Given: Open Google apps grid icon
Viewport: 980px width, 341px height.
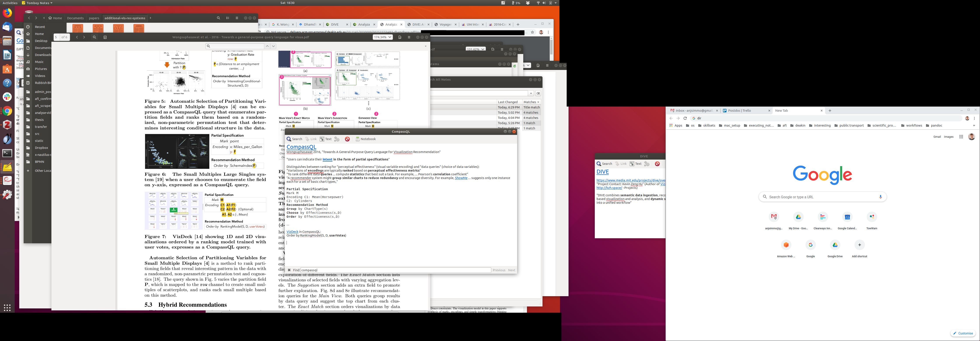Looking at the screenshot, I should [961, 137].
